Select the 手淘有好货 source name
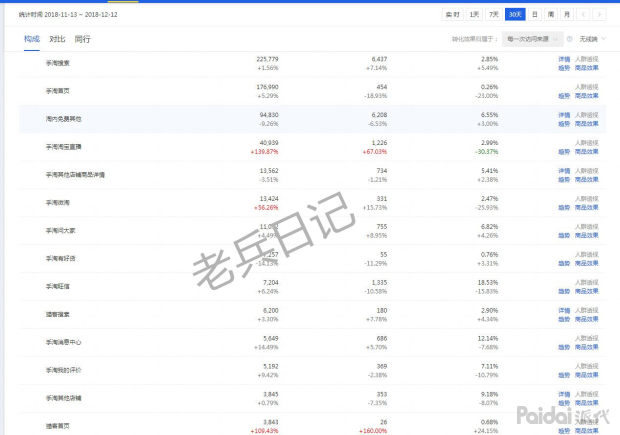 [x=60, y=259]
